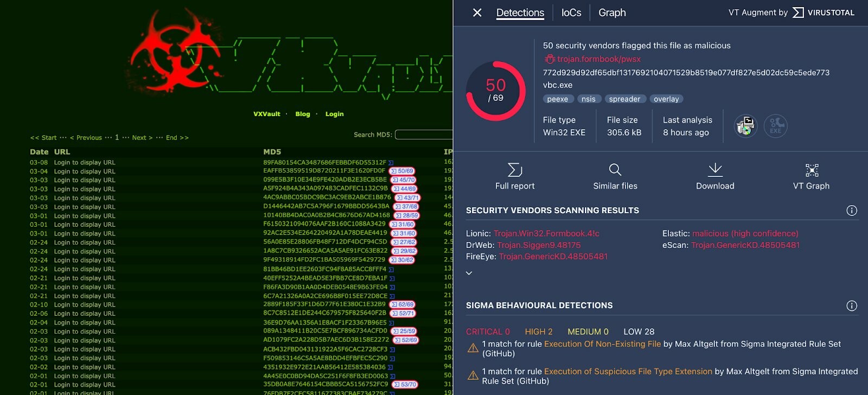Click the 50/69 detection score circle
Viewport: 868px width, 395px height.
496,91
